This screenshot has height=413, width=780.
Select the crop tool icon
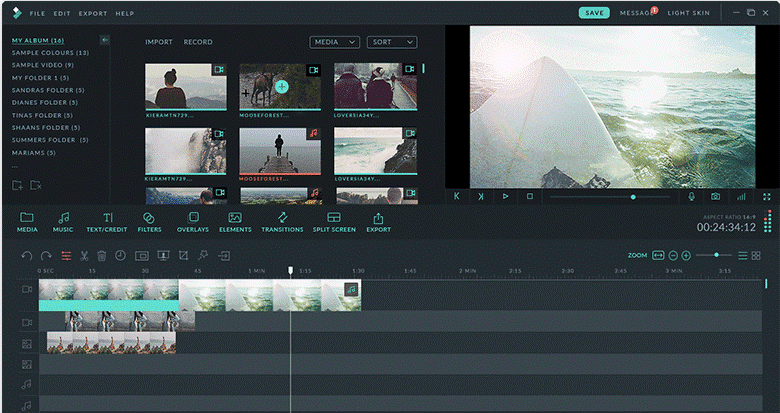point(184,255)
